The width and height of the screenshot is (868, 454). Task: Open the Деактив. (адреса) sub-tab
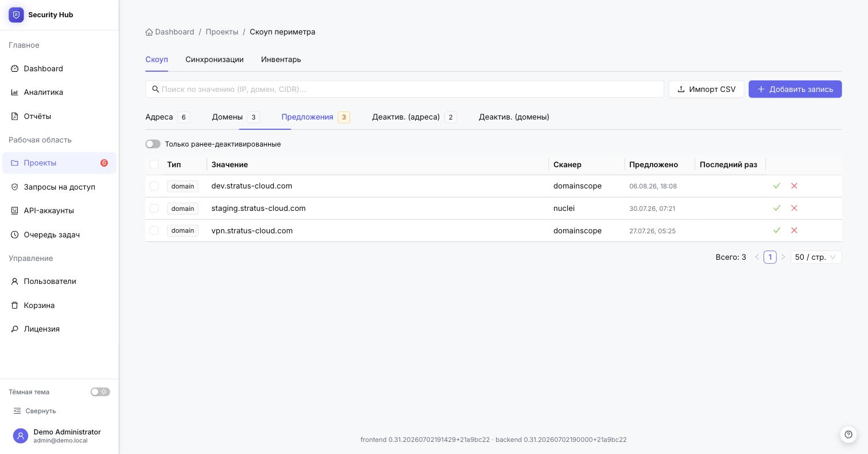414,117
